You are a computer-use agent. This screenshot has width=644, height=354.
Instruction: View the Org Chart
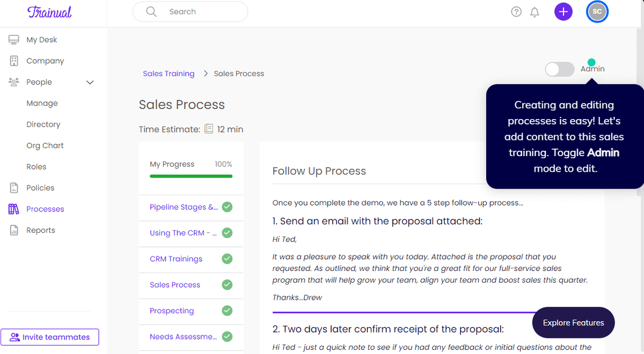[x=45, y=145]
